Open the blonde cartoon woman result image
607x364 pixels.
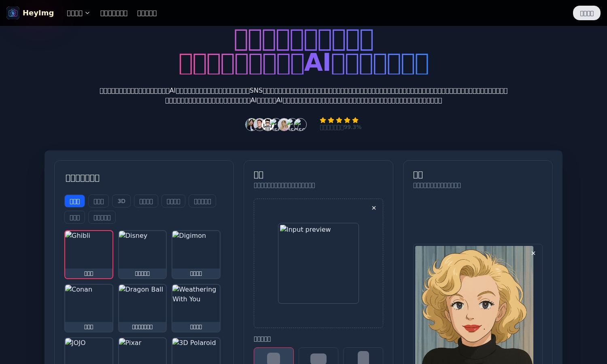tap(474, 305)
